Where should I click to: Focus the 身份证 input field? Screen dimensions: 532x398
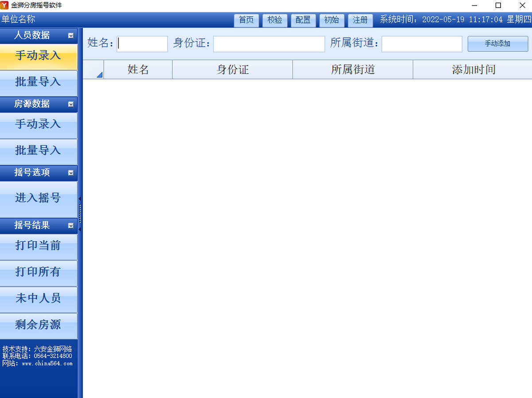[269, 44]
